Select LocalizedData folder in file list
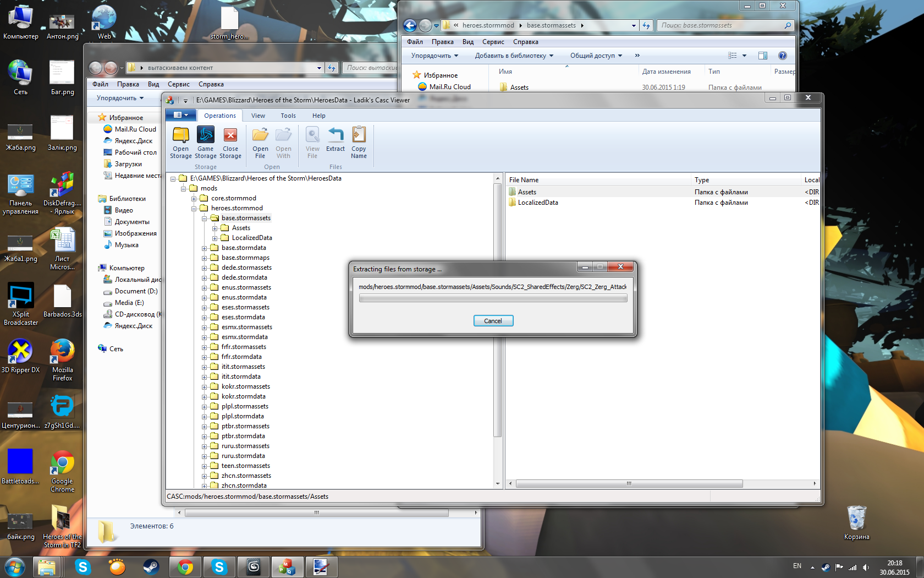This screenshot has height=578, width=924. pyautogui.click(x=538, y=203)
